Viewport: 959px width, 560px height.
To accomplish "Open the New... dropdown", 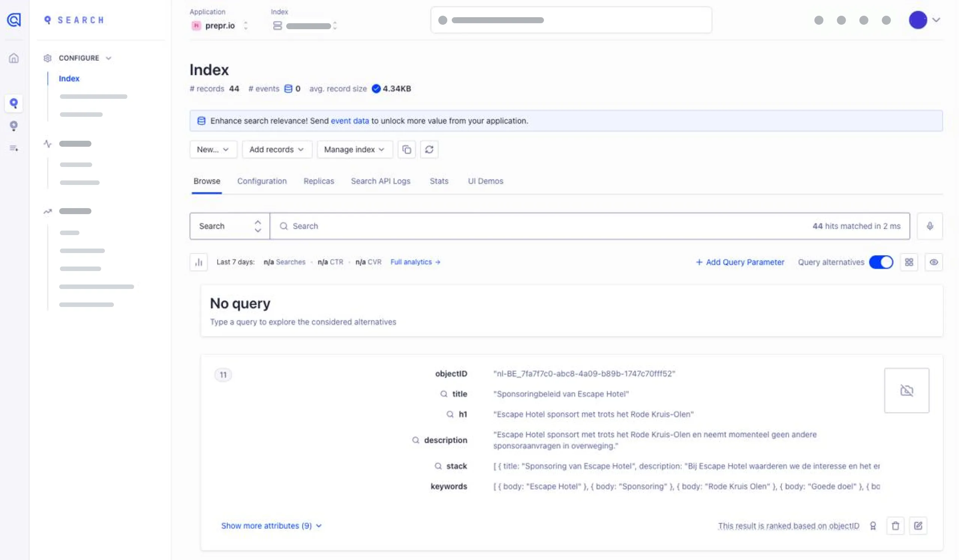I will pyautogui.click(x=213, y=149).
